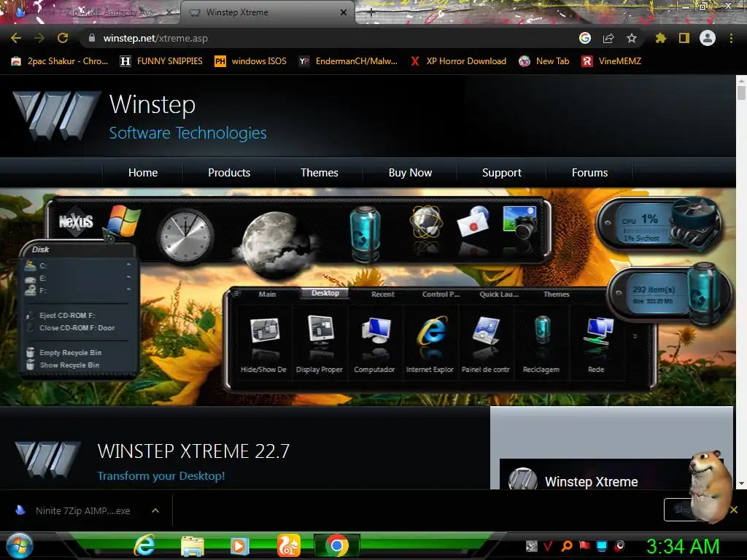Reload the Winstep Xtreme page

[63, 38]
